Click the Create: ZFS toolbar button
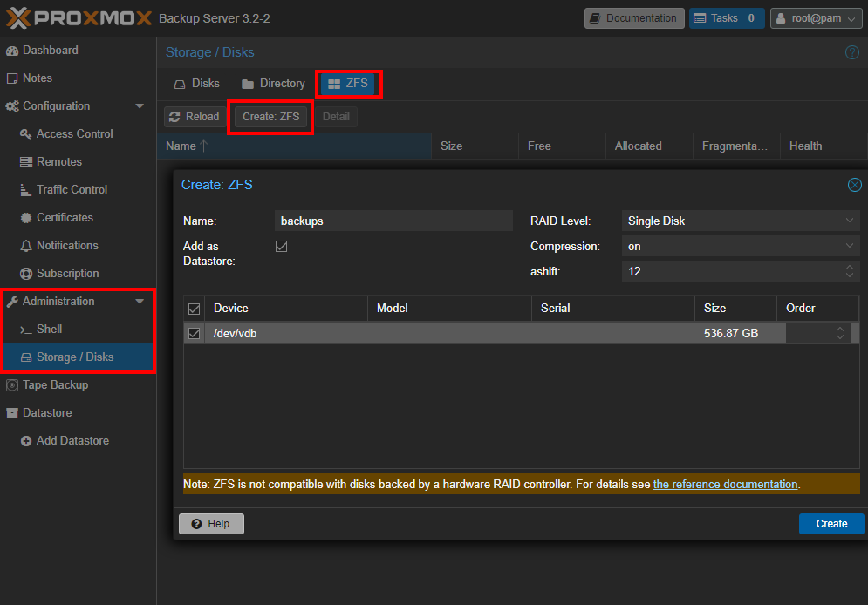The height and width of the screenshot is (605, 868). coord(270,117)
